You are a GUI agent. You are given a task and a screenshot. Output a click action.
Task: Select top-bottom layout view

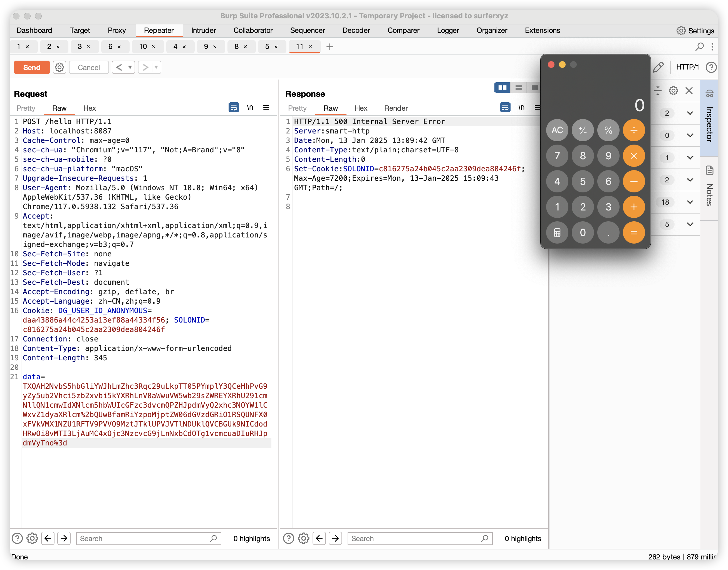(x=518, y=87)
